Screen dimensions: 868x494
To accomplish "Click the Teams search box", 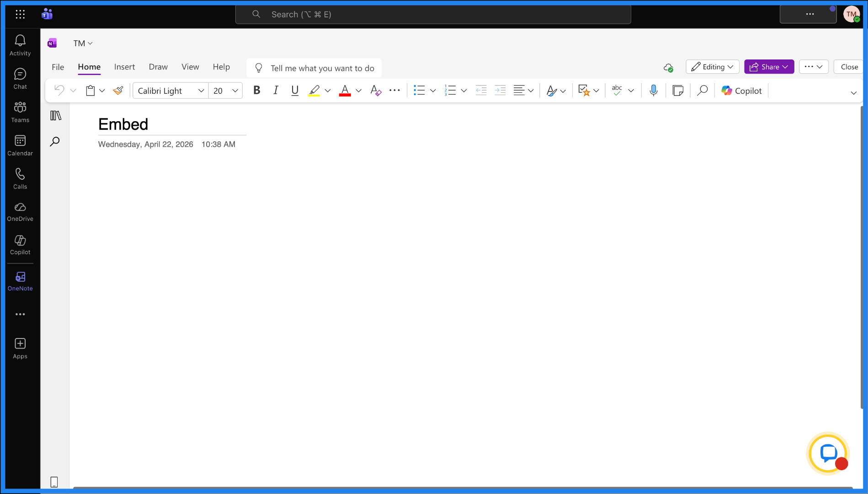I will pos(433,14).
